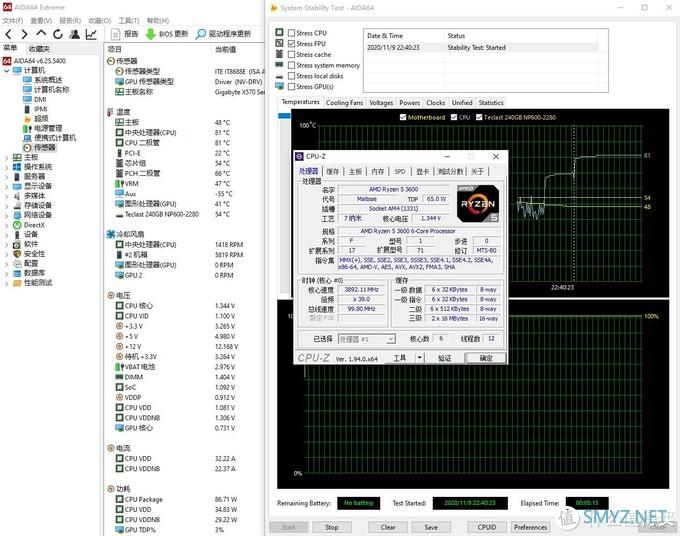
Task: Open the 处理器 #1 selection dropdown in CPU-Z
Action: [366, 339]
